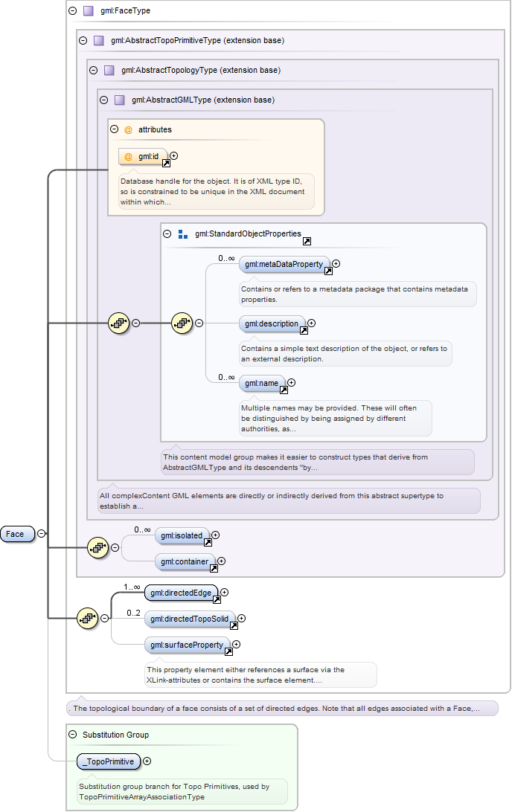Collapse gml:AbstractGMLType extension base
Image resolution: width=512 pixels, height=812 pixels.
(103, 100)
